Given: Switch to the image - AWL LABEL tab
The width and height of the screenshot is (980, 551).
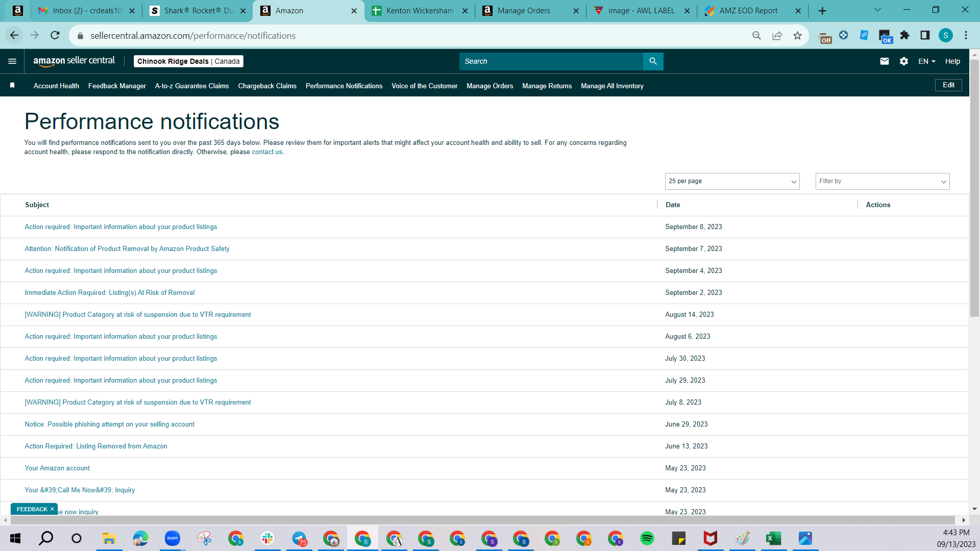Looking at the screenshot, I should pyautogui.click(x=642, y=11).
